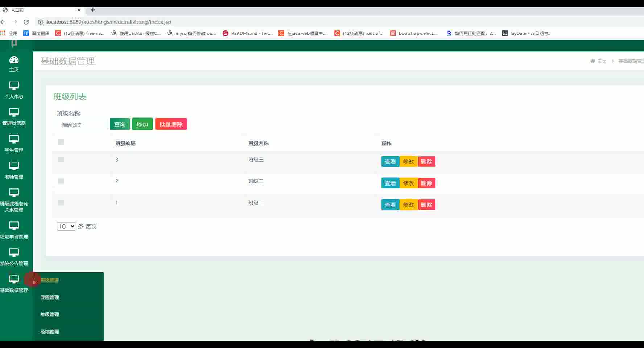Select 年级管理 in the submenu
The height and width of the screenshot is (348, 644).
click(50, 315)
